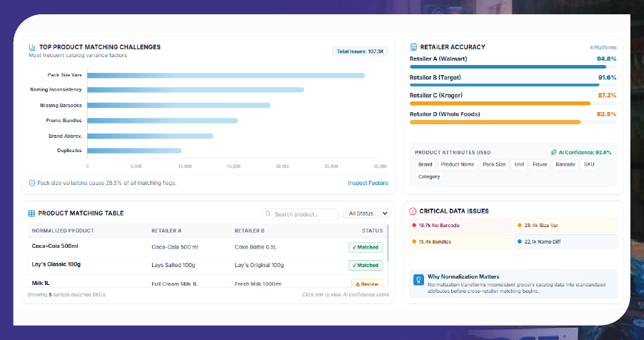Click the Lays Salted 100g cell
This screenshot has height=340, width=644.
tap(173, 265)
